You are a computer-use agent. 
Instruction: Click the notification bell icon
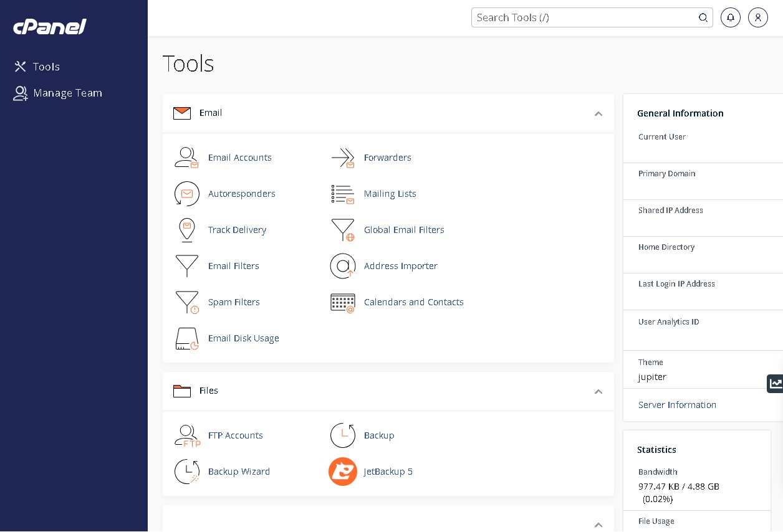731,17
